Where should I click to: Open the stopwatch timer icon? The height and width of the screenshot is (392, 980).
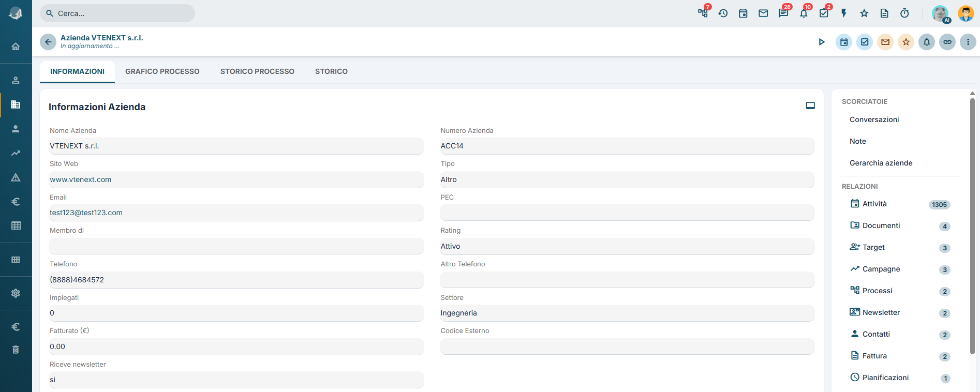904,13
